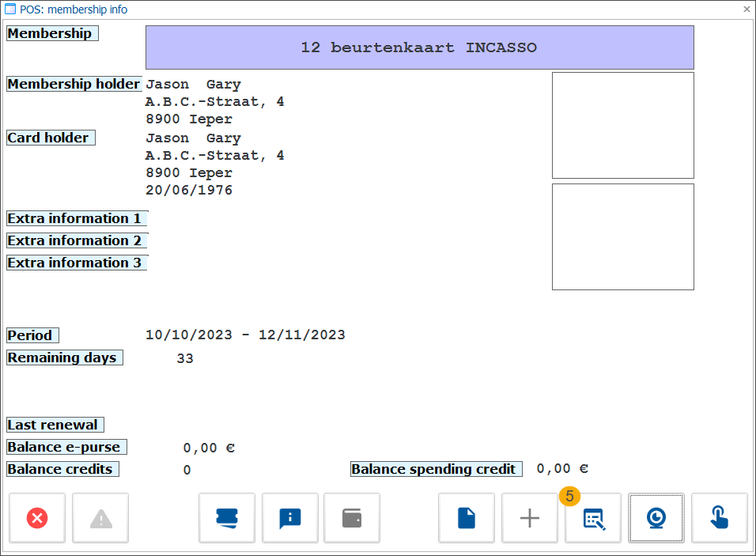Open the search list button with badge
The image size is (756, 556).
pyautogui.click(x=593, y=520)
